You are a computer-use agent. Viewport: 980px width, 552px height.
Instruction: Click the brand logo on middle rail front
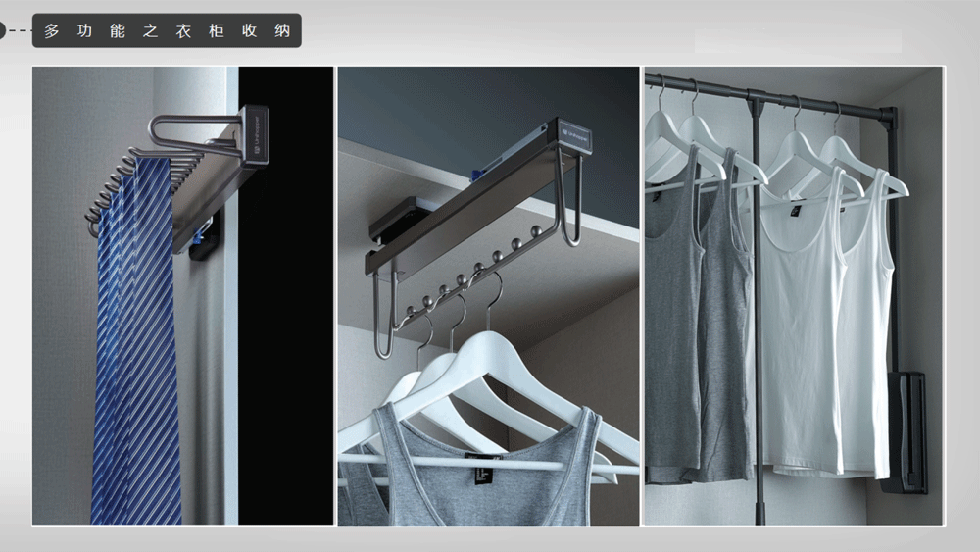click(574, 134)
